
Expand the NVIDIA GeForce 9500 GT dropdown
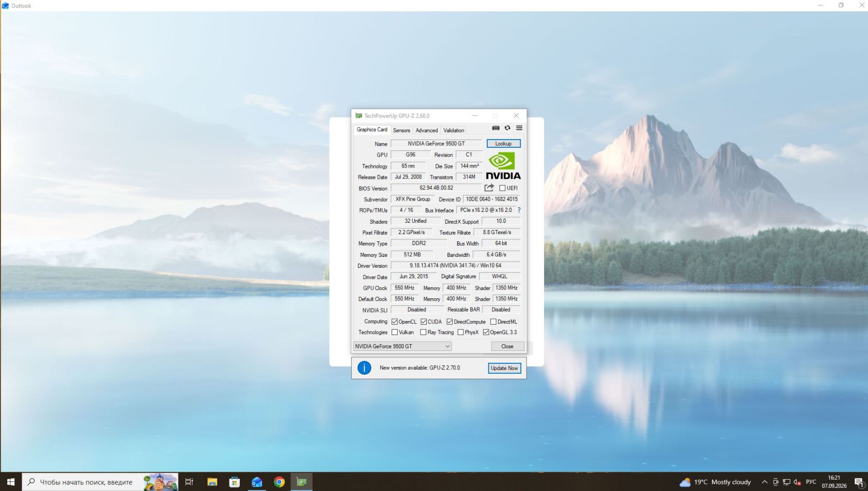(402, 346)
